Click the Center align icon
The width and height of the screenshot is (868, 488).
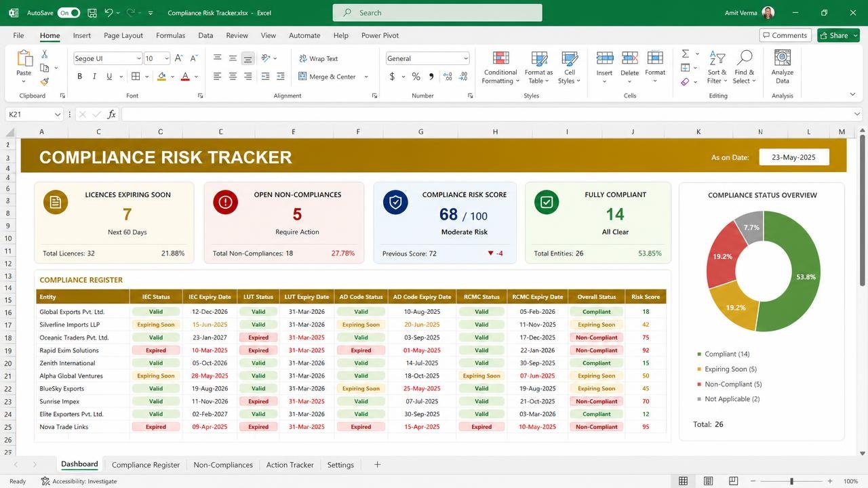(x=233, y=77)
